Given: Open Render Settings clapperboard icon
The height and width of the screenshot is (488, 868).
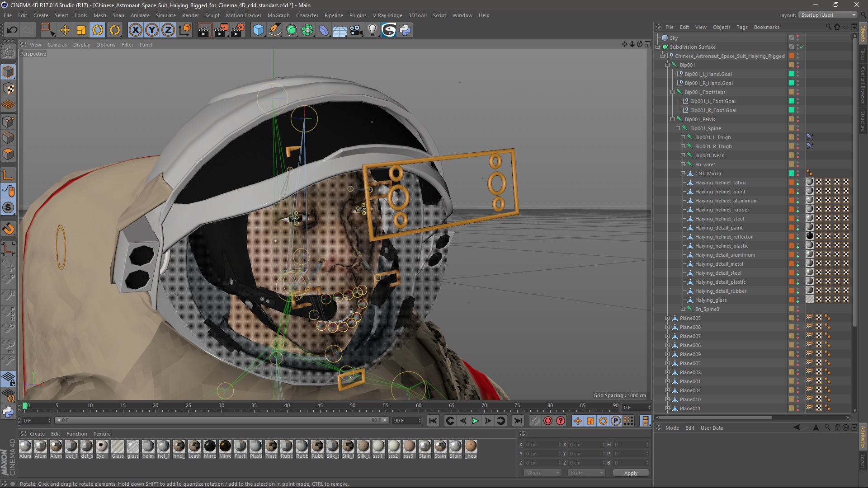Looking at the screenshot, I should click(238, 30).
